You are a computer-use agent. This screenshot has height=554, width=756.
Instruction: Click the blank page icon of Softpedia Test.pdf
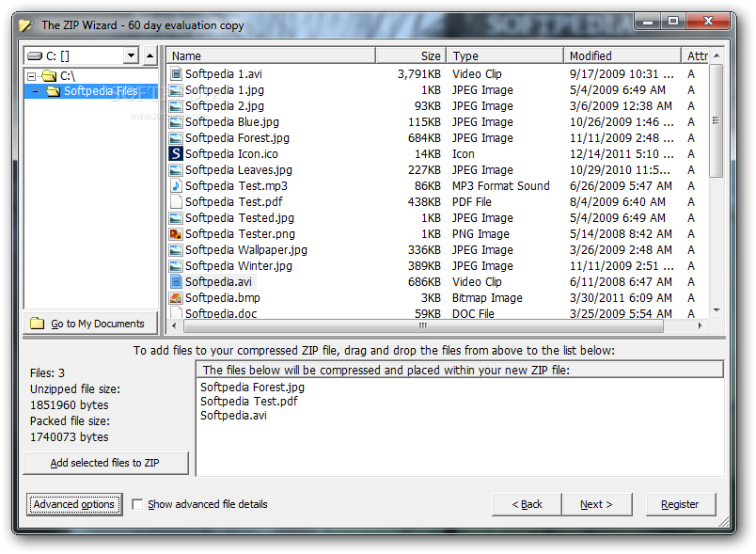coord(176,202)
